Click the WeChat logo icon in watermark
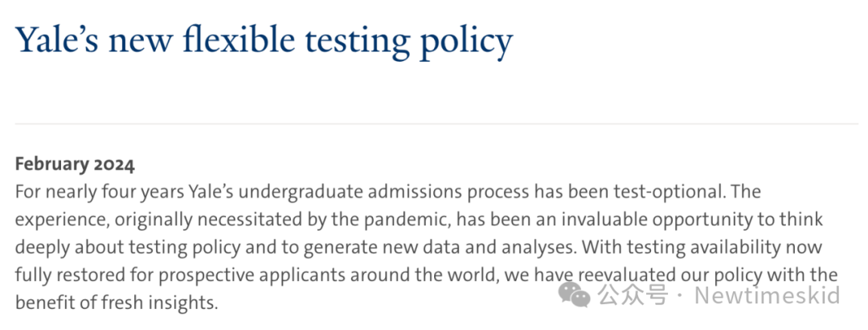The width and height of the screenshot is (868, 330). pyautogui.click(x=575, y=295)
